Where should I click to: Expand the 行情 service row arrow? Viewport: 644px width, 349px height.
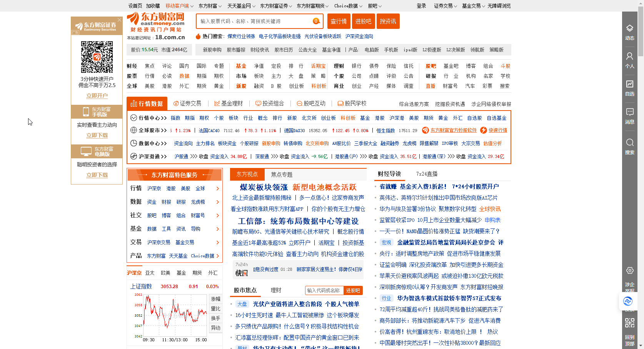click(x=218, y=188)
